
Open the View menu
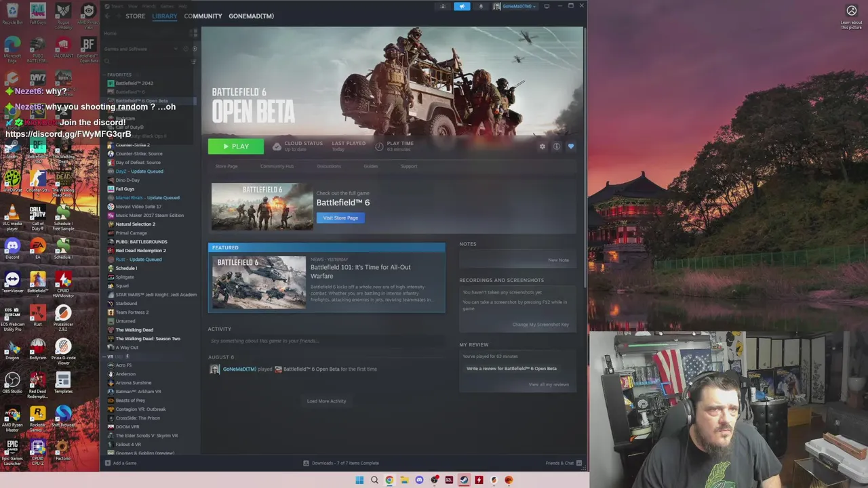tap(133, 6)
